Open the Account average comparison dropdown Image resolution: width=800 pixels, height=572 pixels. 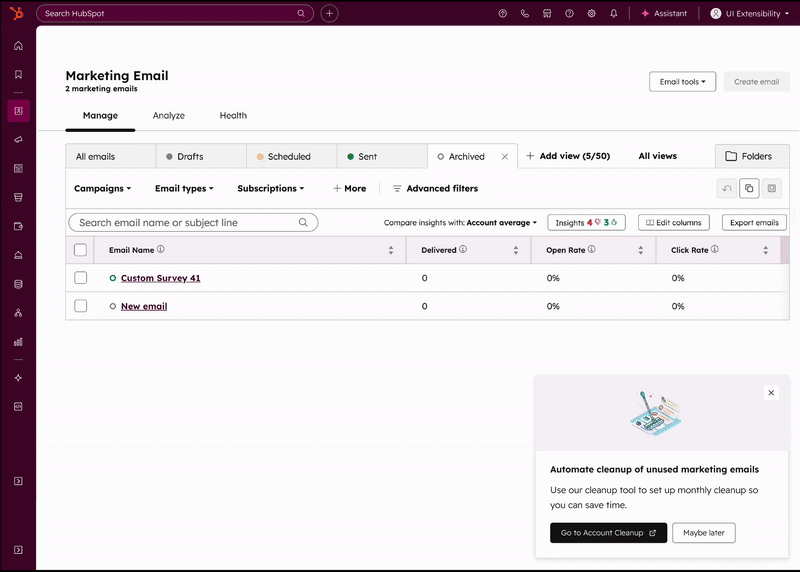pyautogui.click(x=502, y=222)
